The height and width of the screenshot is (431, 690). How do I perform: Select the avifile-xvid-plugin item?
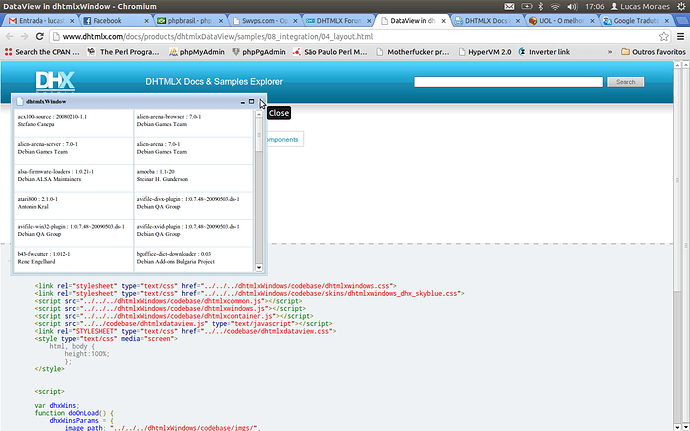(193, 233)
